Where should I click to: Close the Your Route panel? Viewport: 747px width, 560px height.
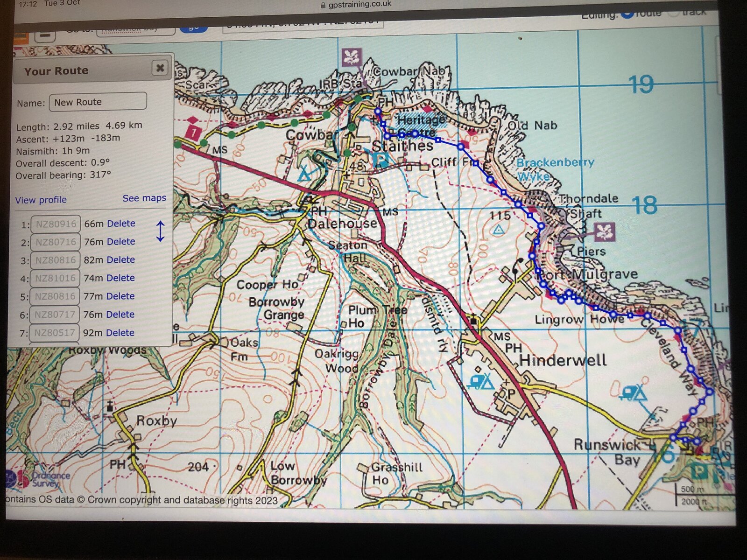[160, 68]
